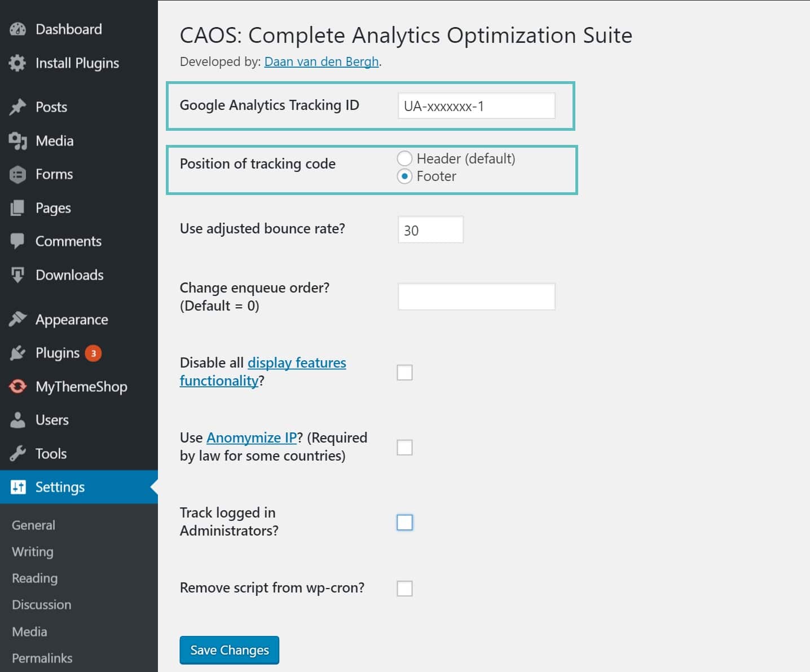810x672 pixels.
Task: Open Media library via its icon
Action: point(17,140)
